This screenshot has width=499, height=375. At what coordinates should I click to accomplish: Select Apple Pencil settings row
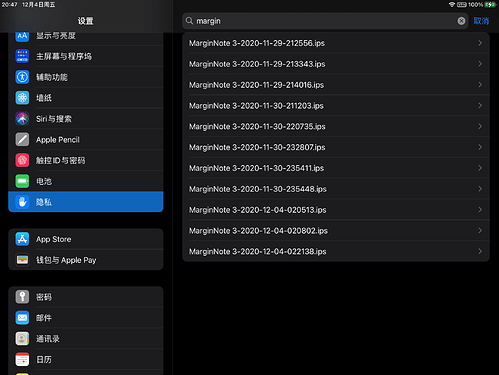[86, 140]
